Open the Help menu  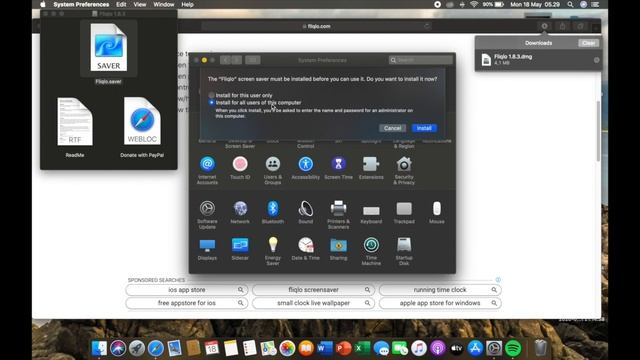[187, 4]
